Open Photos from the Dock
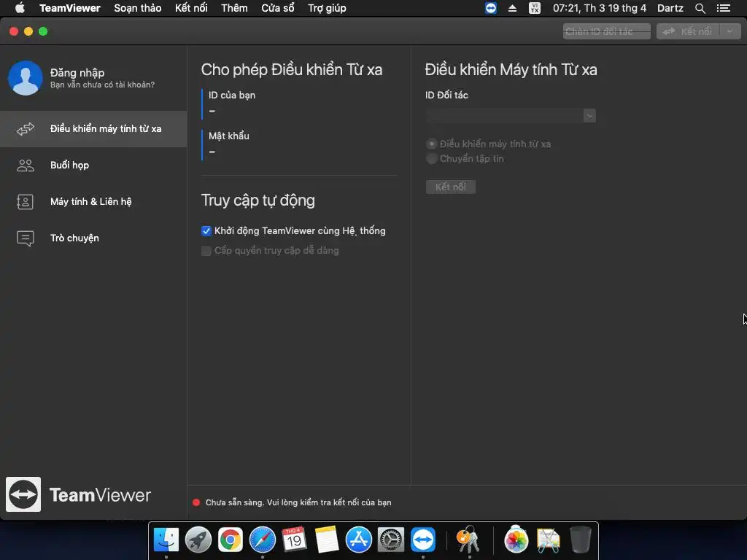 516,540
